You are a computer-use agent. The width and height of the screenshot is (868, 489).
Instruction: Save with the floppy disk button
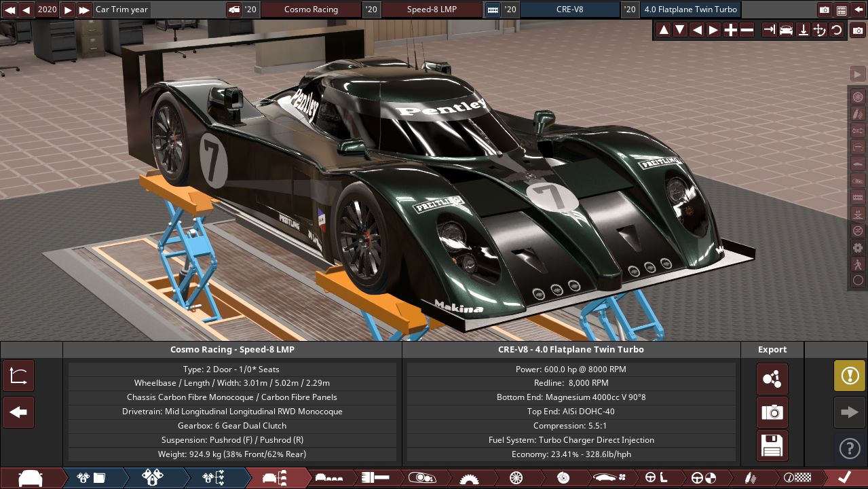tap(772, 446)
